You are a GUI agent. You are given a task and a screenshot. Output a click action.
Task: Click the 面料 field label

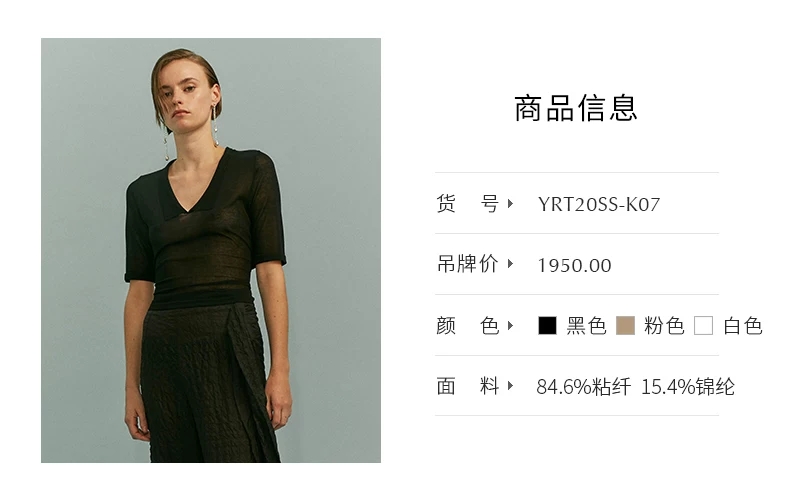468,386
